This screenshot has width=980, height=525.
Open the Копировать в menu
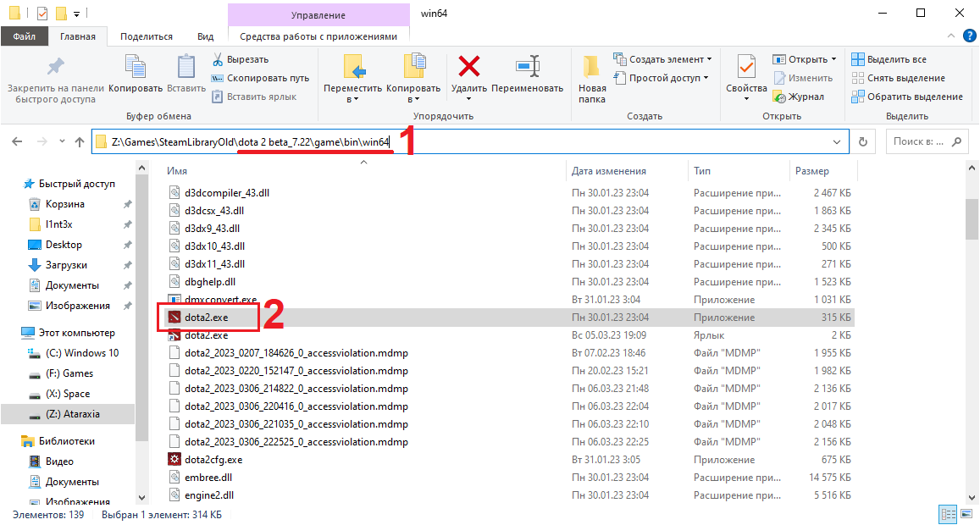pos(413,78)
